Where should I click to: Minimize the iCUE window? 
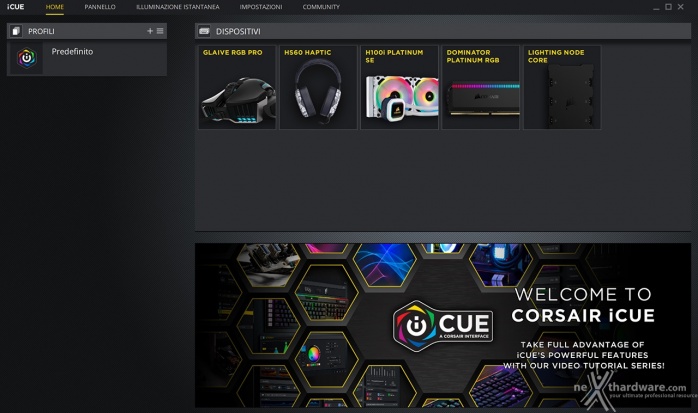click(x=656, y=7)
